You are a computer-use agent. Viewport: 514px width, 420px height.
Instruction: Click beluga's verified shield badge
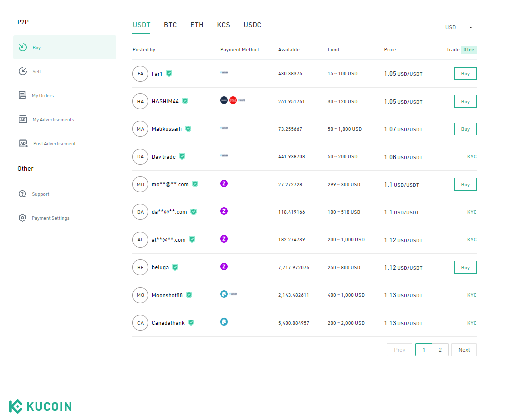click(175, 267)
